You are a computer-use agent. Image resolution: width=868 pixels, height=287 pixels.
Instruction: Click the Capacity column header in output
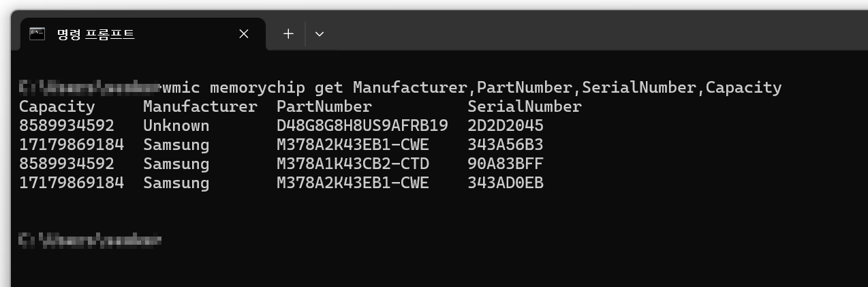(57, 107)
